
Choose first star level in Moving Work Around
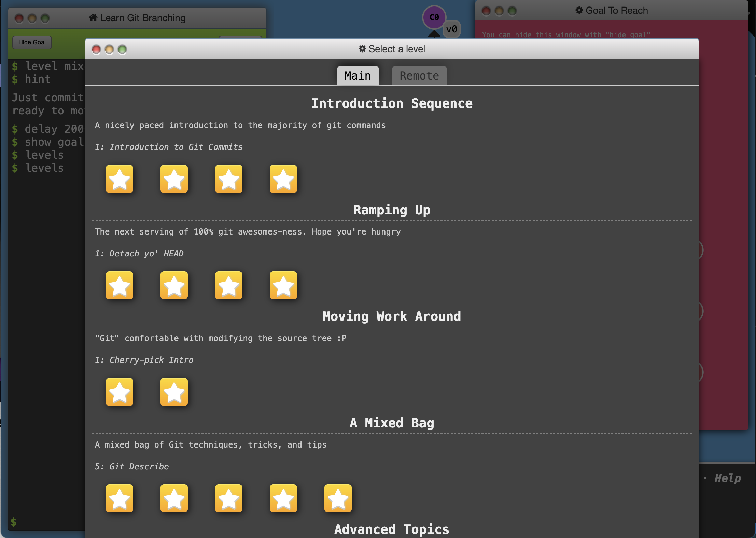[120, 392]
